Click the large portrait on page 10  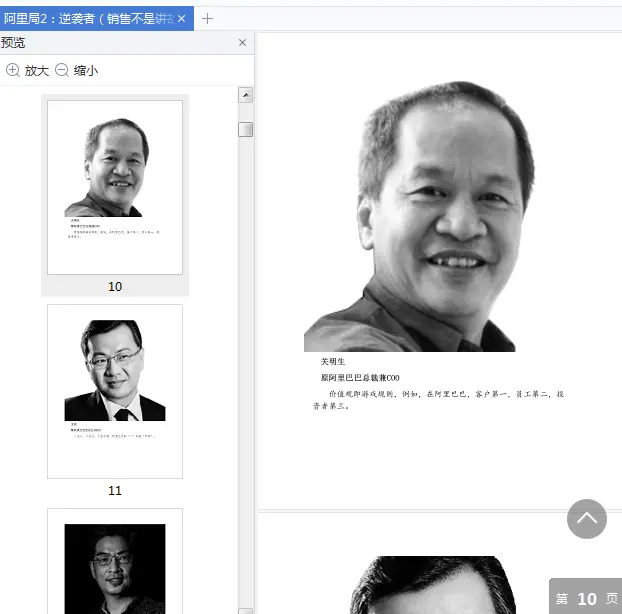pos(419,216)
